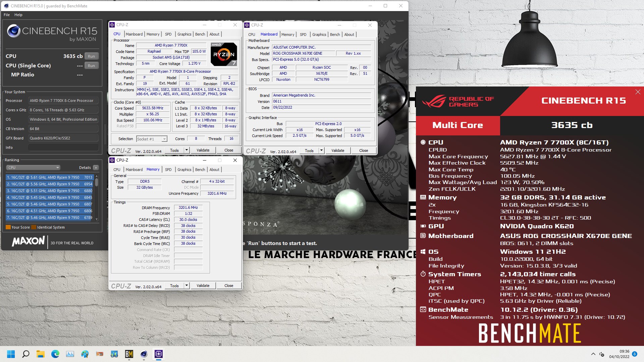Open the Cinebench Help menu
The width and height of the screenshot is (644, 362).
(18, 15)
